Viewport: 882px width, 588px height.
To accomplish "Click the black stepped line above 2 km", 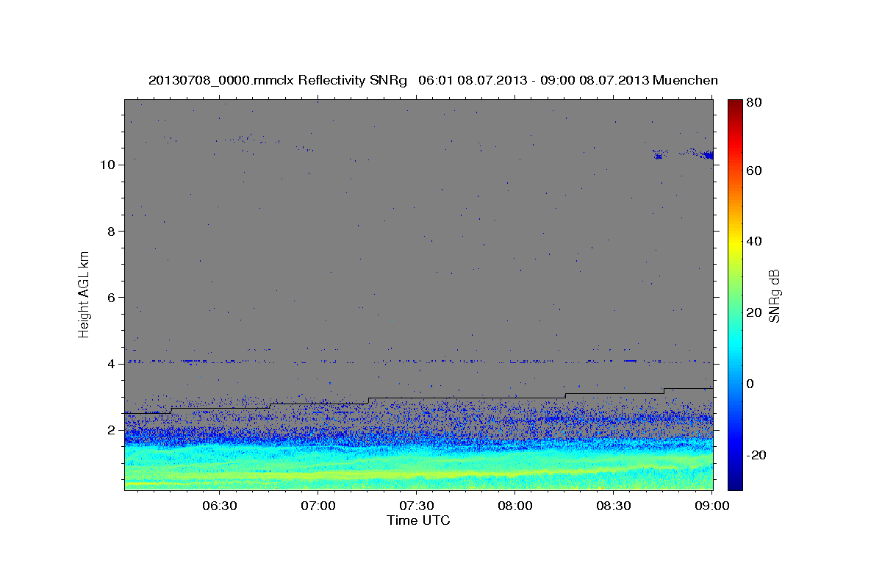I will point(418,400).
